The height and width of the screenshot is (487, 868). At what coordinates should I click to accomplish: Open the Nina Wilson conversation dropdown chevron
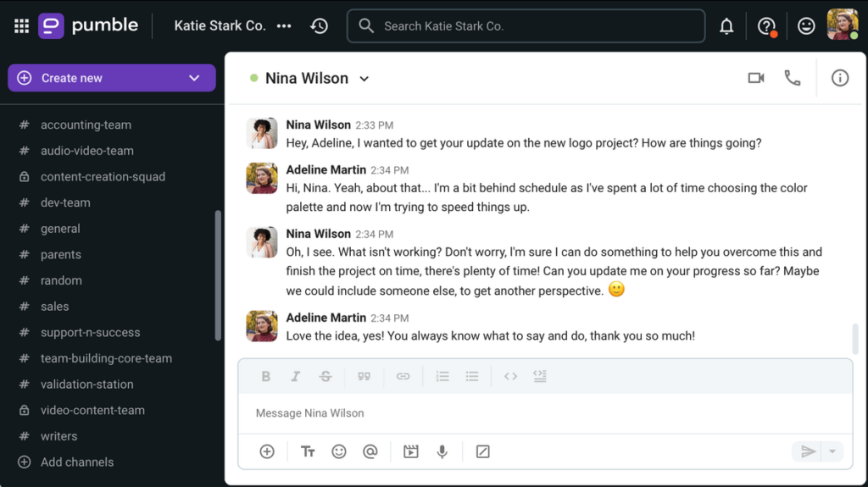[x=364, y=79]
